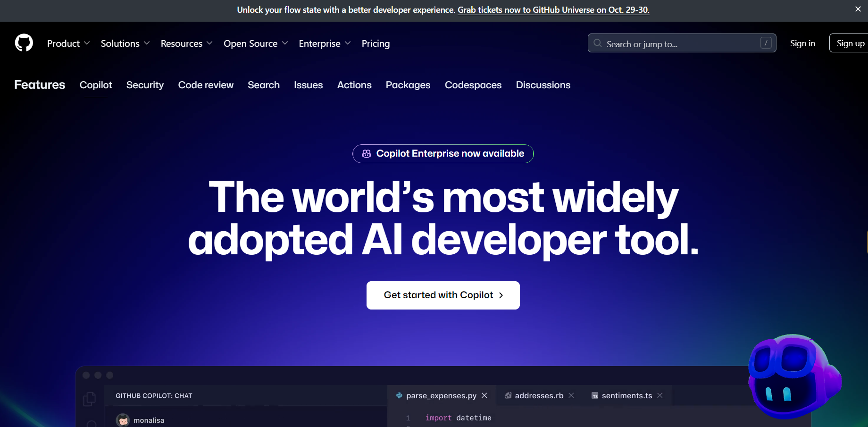The image size is (868, 427).
Task: Switch to the addresses.rb editor tab
Action: [x=539, y=395]
